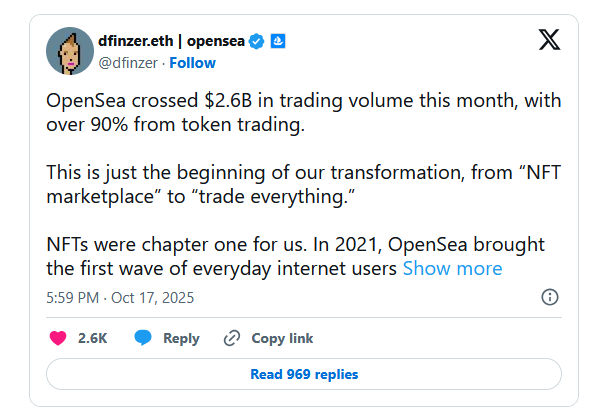Click the 2.6K like count
600x420 pixels.
click(x=92, y=338)
